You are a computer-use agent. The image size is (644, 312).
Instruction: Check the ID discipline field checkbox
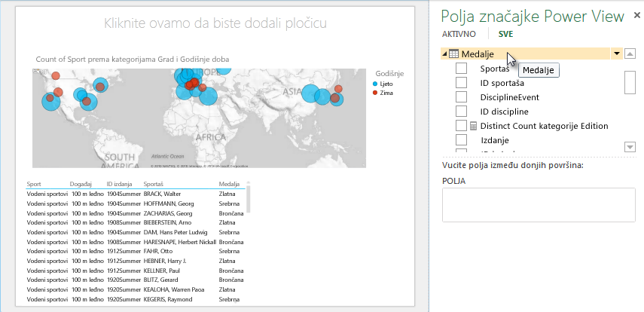(461, 112)
